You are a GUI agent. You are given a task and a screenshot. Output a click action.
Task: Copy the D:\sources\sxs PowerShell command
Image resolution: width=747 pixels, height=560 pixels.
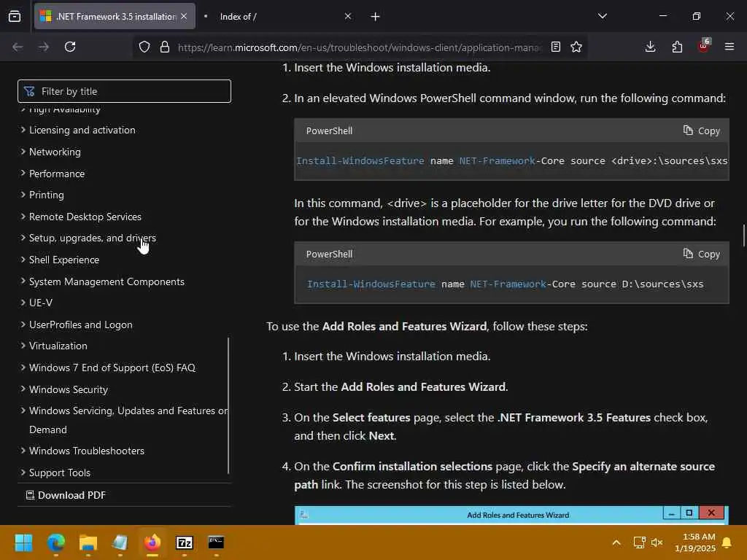tap(701, 254)
